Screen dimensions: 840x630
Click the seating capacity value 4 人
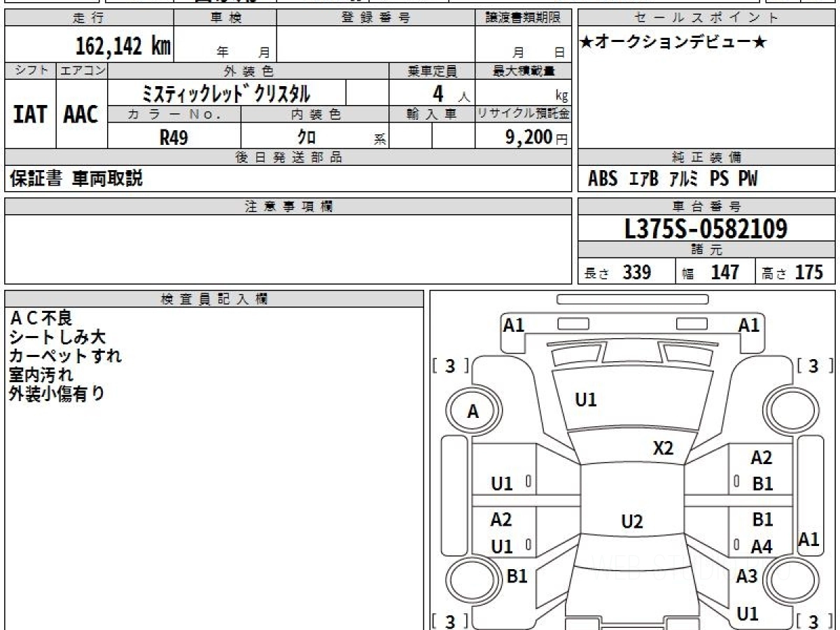point(450,94)
